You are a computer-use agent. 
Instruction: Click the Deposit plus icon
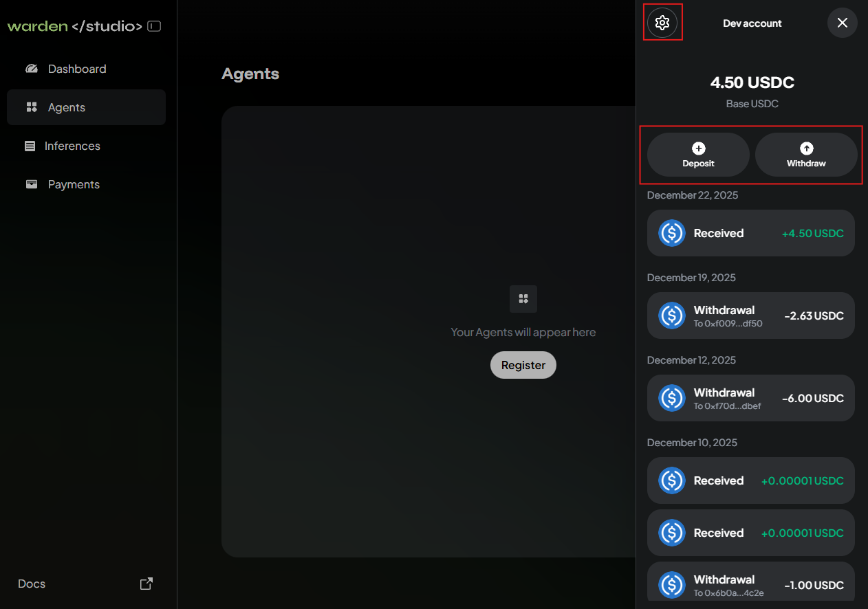698,147
